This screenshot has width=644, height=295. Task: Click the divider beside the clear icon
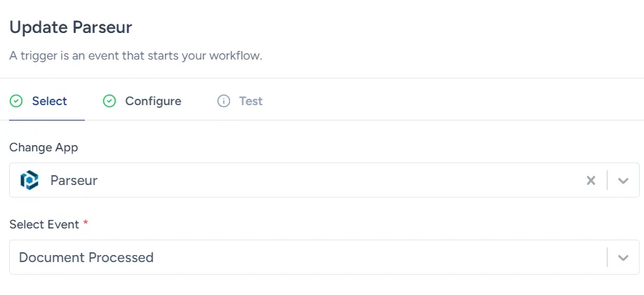pos(607,181)
